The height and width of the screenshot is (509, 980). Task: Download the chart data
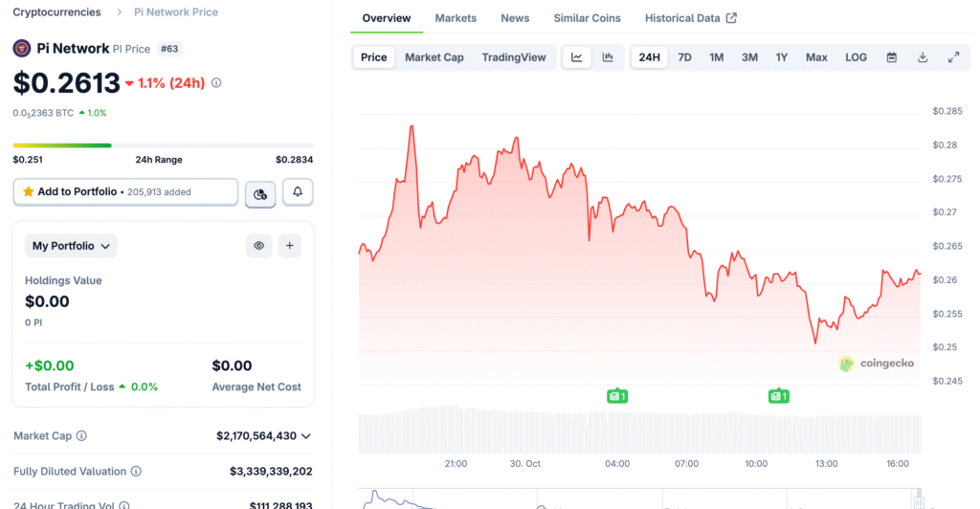(x=923, y=57)
